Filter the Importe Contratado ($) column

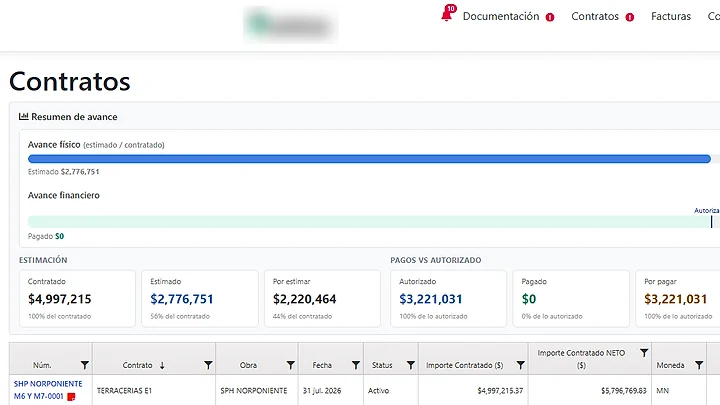(520, 365)
